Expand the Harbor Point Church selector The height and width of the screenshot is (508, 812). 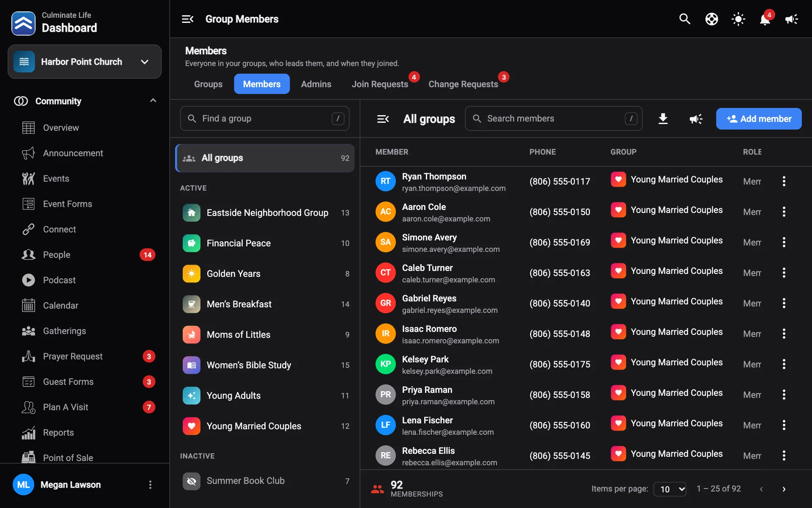85,62
